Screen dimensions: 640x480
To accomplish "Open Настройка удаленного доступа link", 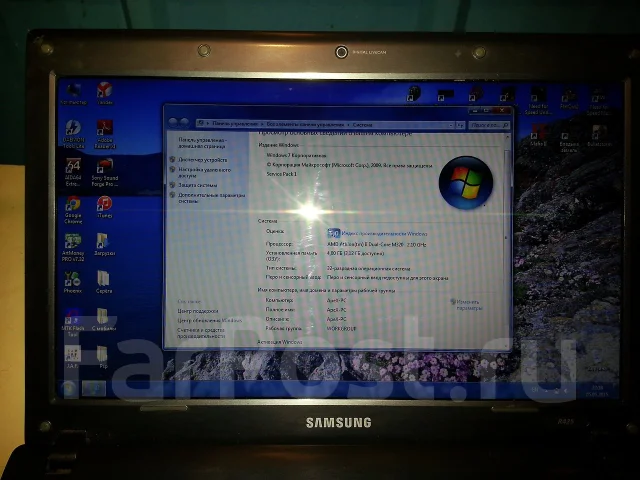I will pos(204,173).
